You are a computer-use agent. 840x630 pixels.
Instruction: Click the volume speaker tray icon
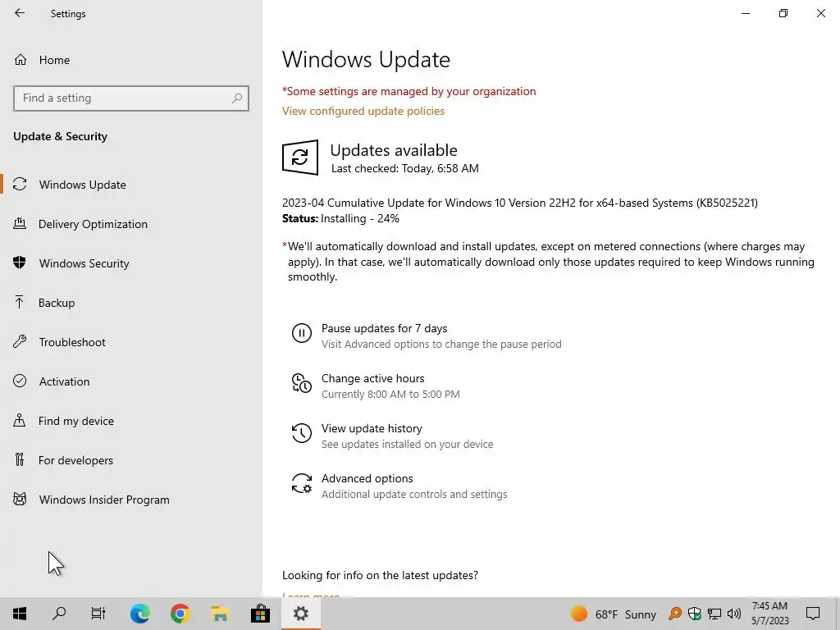[x=734, y=614]
